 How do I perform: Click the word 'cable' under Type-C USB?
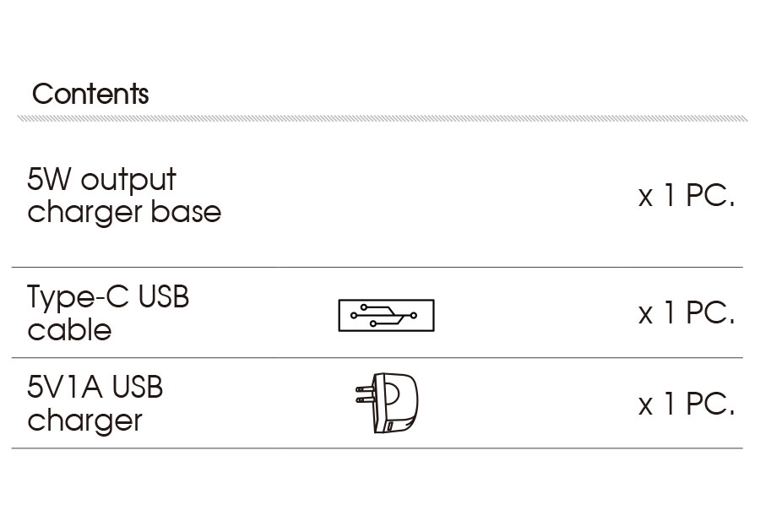(69, 329)
